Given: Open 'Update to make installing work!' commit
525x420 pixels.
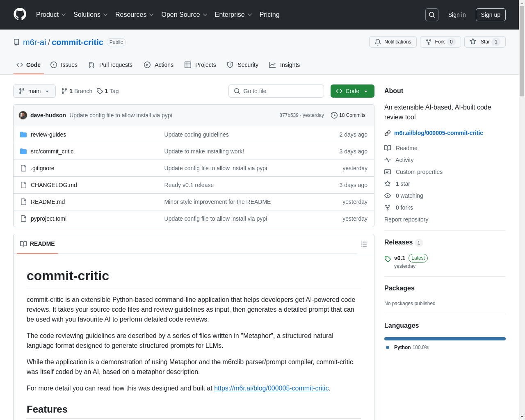Looking at the screenshot, I should coord(204,151).
